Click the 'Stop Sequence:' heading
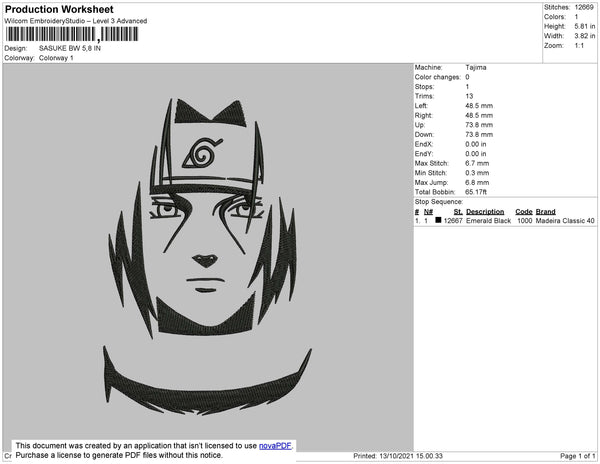 [x=439, y=202]
